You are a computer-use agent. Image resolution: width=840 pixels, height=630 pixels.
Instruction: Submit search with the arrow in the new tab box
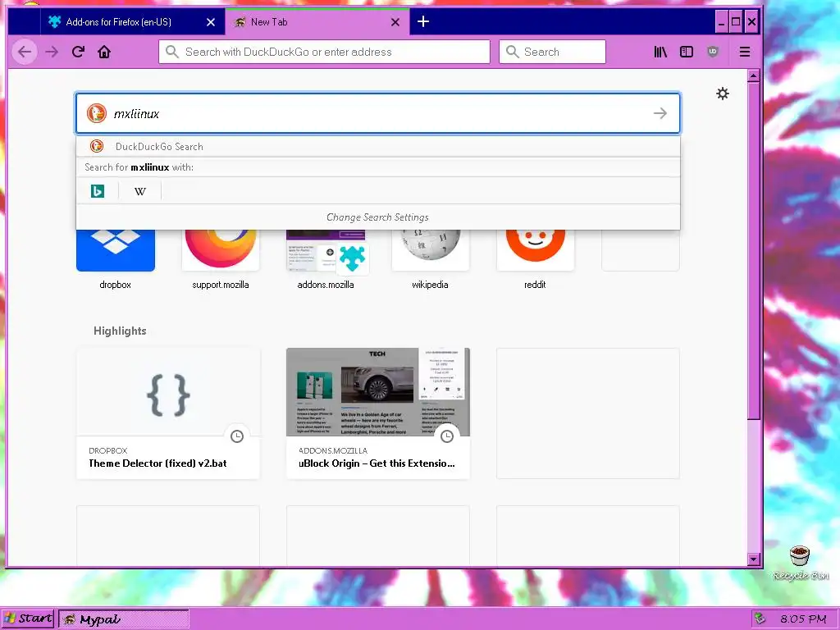[660, 113]
